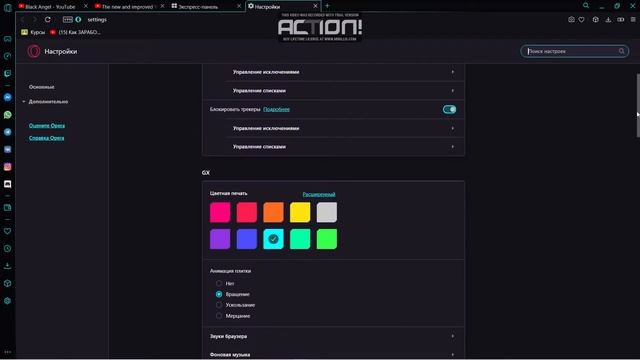Click the Оцените Opera link
Screen dimensions: 640x360
click(x=47, y=125)
